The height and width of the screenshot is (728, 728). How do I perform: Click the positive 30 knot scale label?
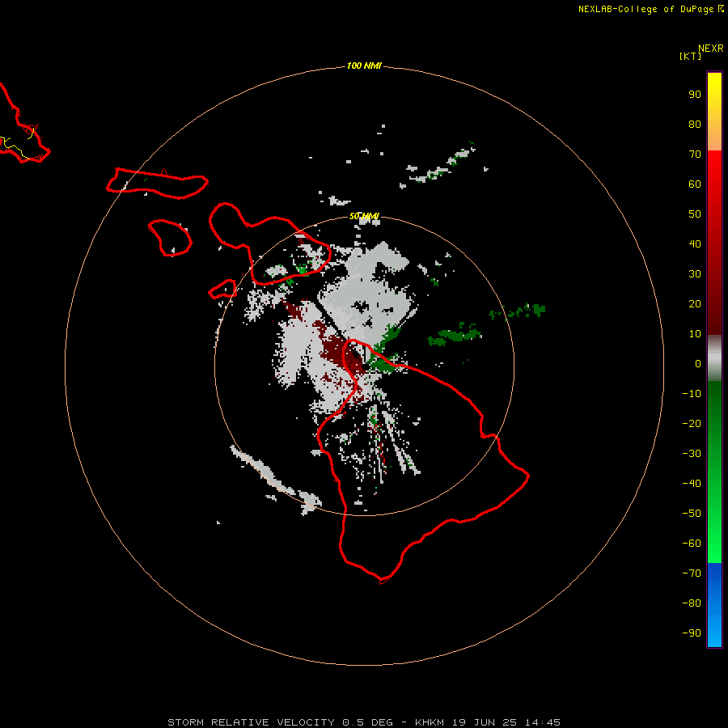point(695,274)
